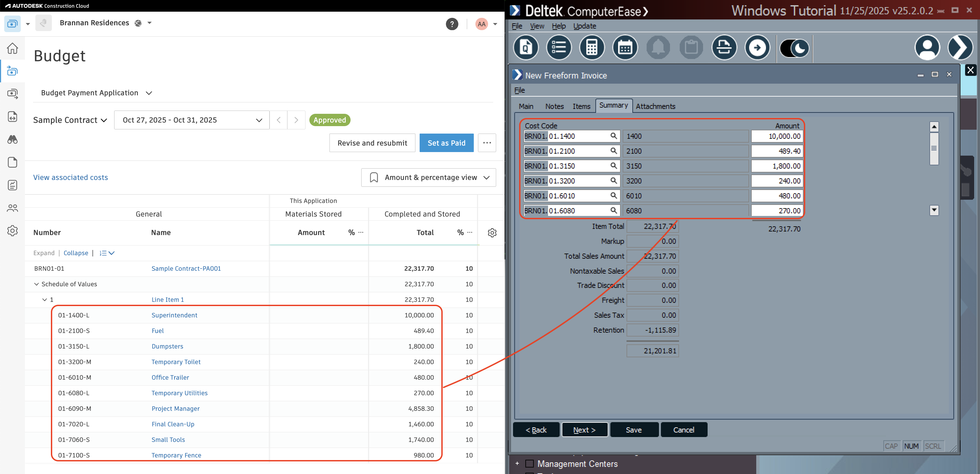This screenshot has width=980, height=474.
Task: Switch to the Items tab
Action: tap(581, 107)
